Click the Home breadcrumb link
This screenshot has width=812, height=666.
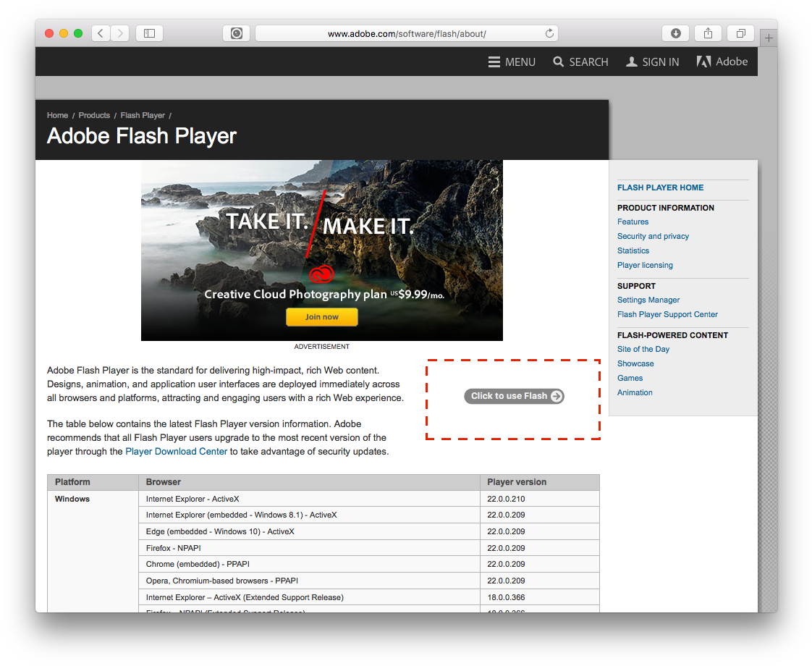[x=57, y=115]
